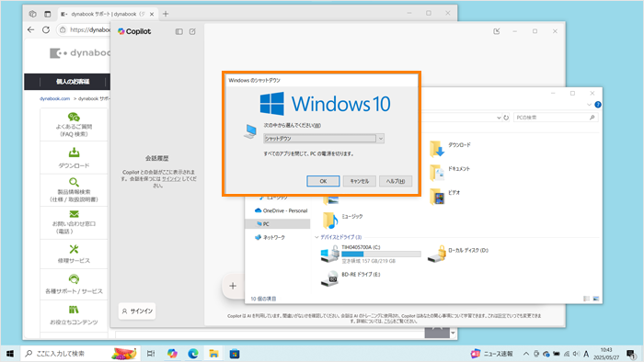Refresh the dynabook page in Edge
The width and height of the screenshot is (644, 362).
pyautogui.click(x=46, y=29)
